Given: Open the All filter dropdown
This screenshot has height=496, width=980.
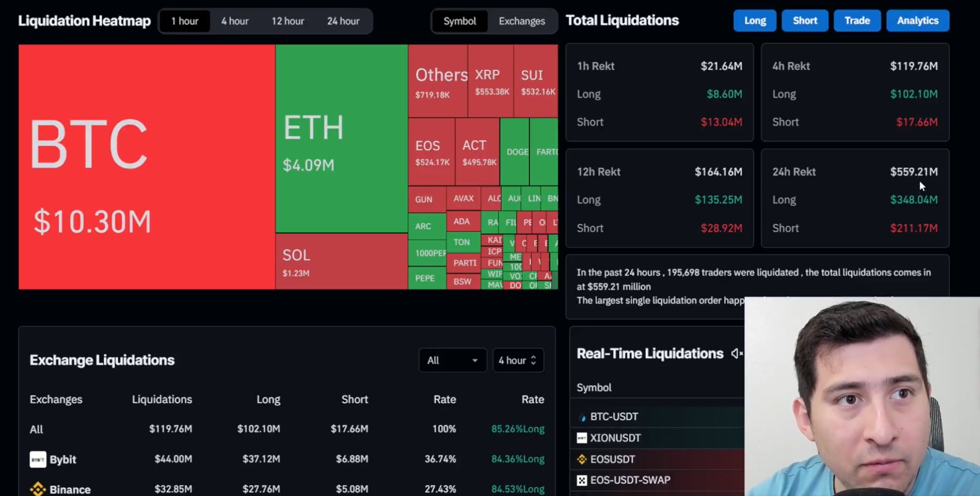Looking at the screenshot, I should click(x=452, y=360).
